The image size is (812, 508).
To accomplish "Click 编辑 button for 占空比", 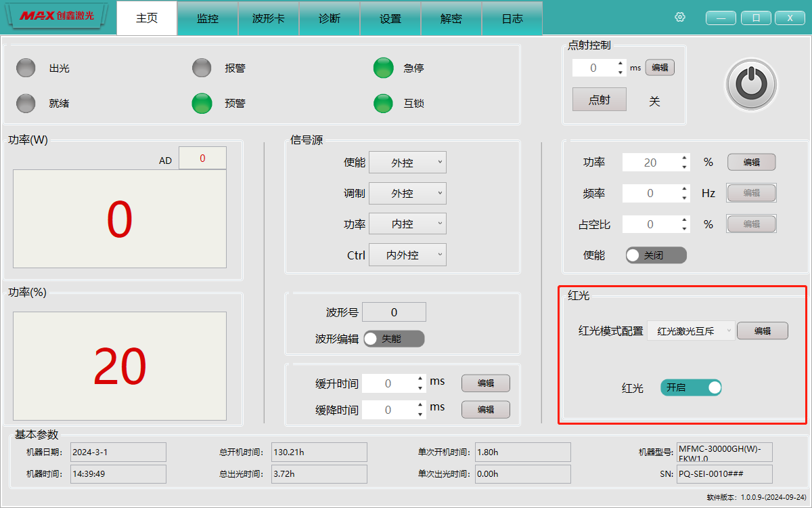I will [x=751, y=224].
